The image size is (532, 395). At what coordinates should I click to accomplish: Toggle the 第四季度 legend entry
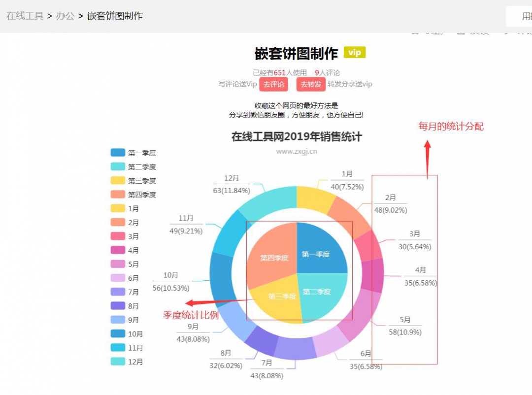click(x=133, y=195)
